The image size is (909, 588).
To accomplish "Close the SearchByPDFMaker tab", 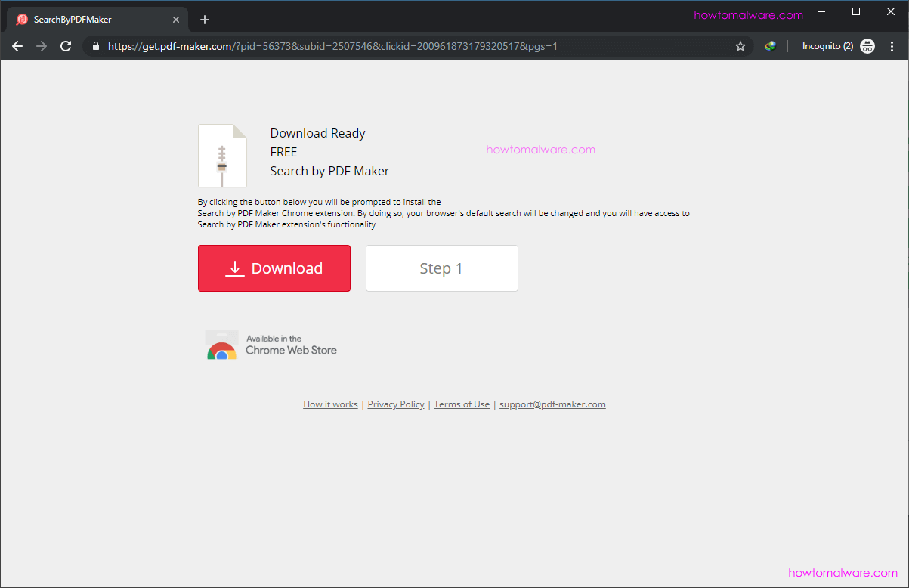I will 176,20.
